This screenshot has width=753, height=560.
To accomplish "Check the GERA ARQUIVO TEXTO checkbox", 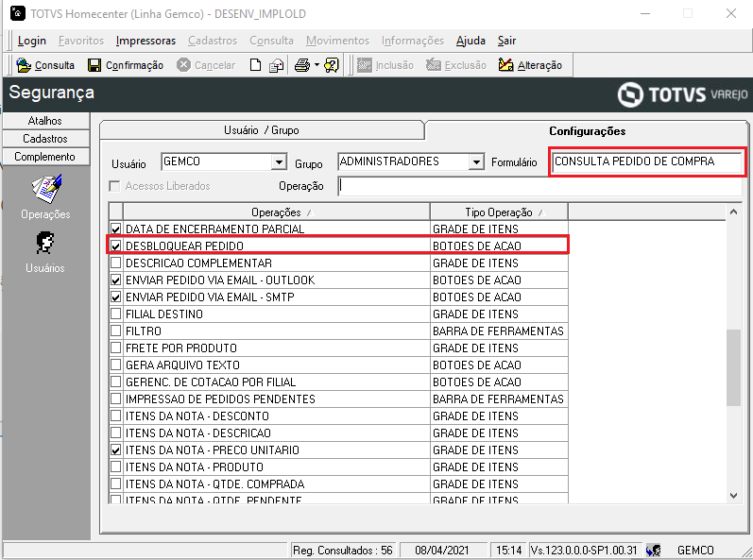I will pos(115,365).
